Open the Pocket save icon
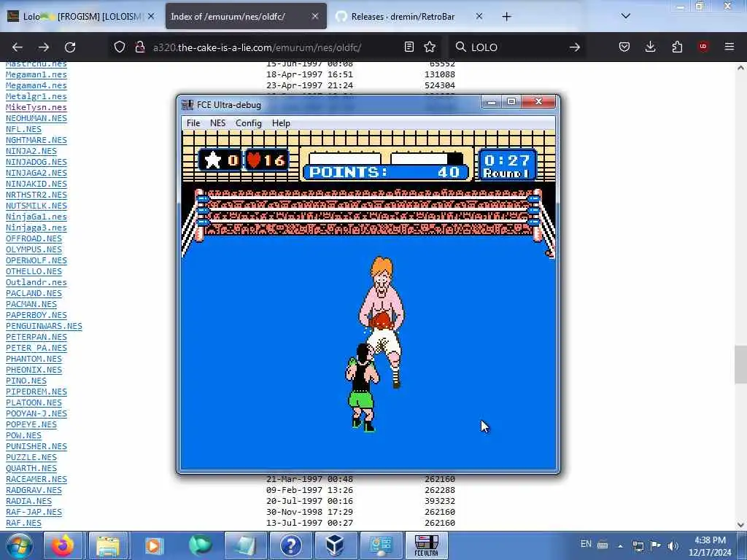747x560 pixels. [x=624, y=47]
